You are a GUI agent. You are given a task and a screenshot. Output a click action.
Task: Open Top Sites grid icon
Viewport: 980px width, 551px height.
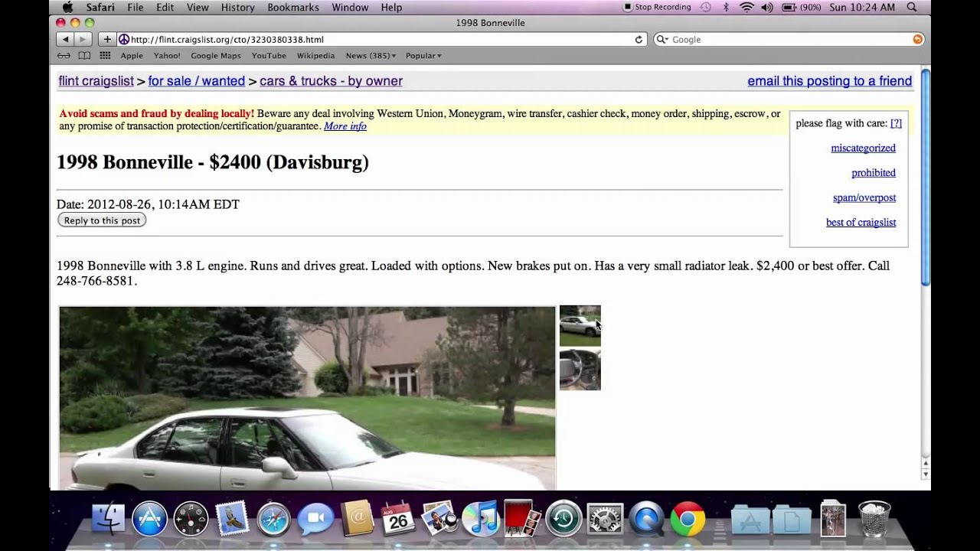point(105,56)
